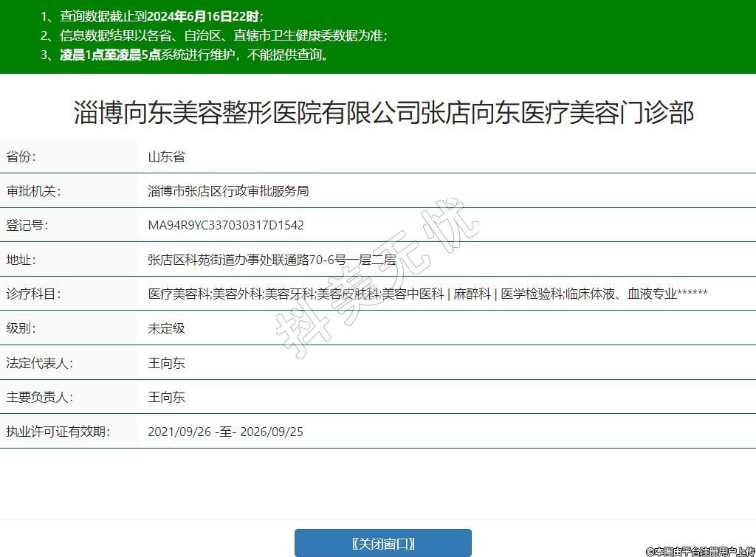756x557 pixels.
Task: Click the clinic name heading
Action: click(x=383, y=113)
